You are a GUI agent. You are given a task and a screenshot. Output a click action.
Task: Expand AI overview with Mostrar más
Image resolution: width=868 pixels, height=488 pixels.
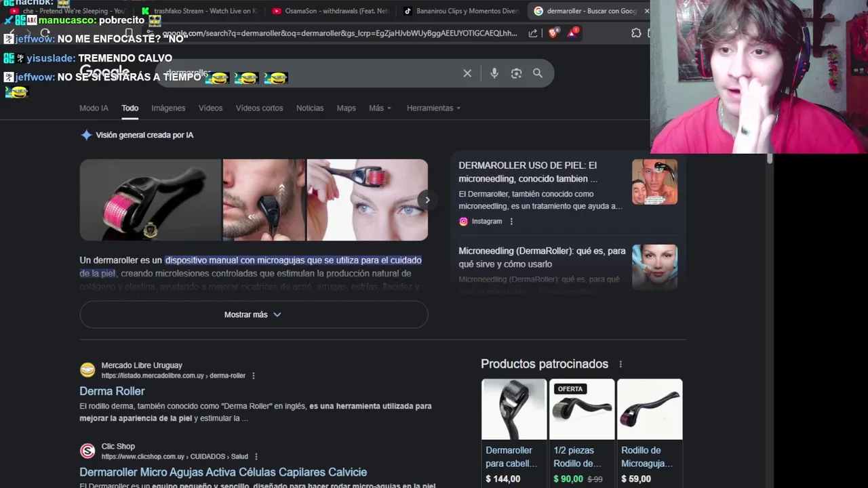[254, 314]
